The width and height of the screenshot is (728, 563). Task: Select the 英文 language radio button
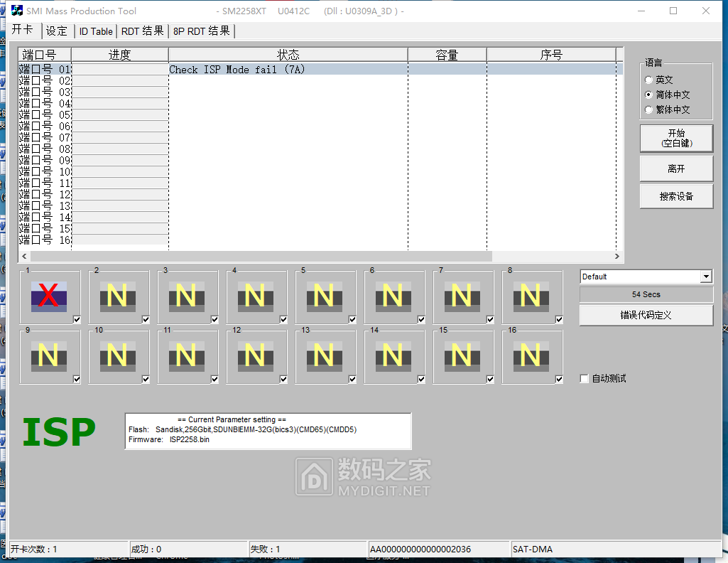(x=649, y=80)
